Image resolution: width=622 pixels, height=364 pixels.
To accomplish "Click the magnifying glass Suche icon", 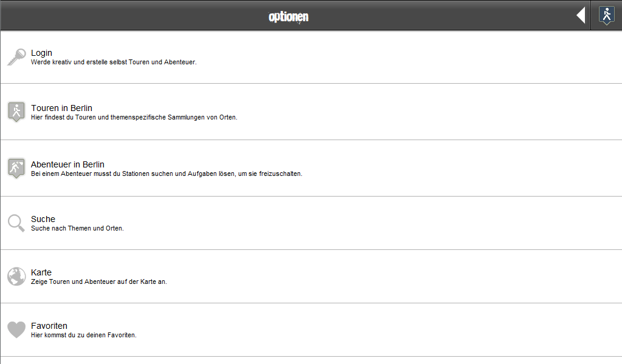I will click(16, 223).
